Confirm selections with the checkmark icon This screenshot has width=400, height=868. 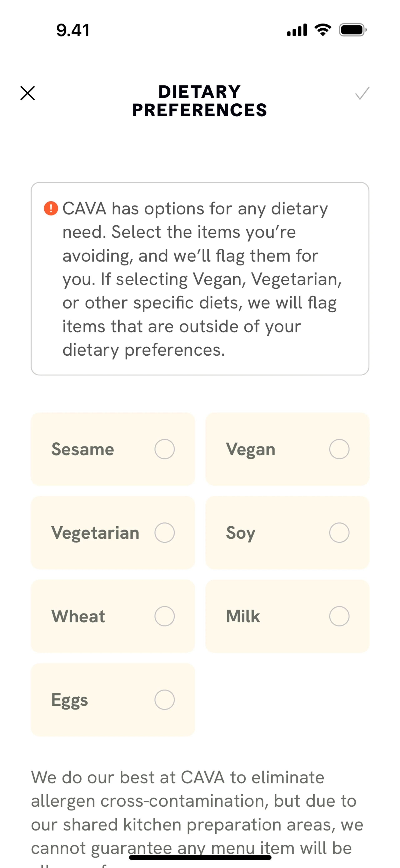click(362, 93)
